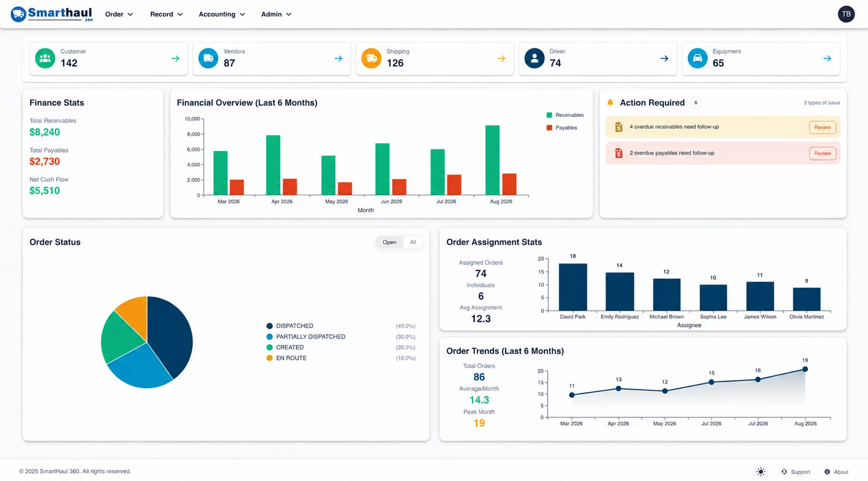This screenshot has height=481, width=868.
Task: Expand the Accounting dropdown menu
Action: (222, 14)
